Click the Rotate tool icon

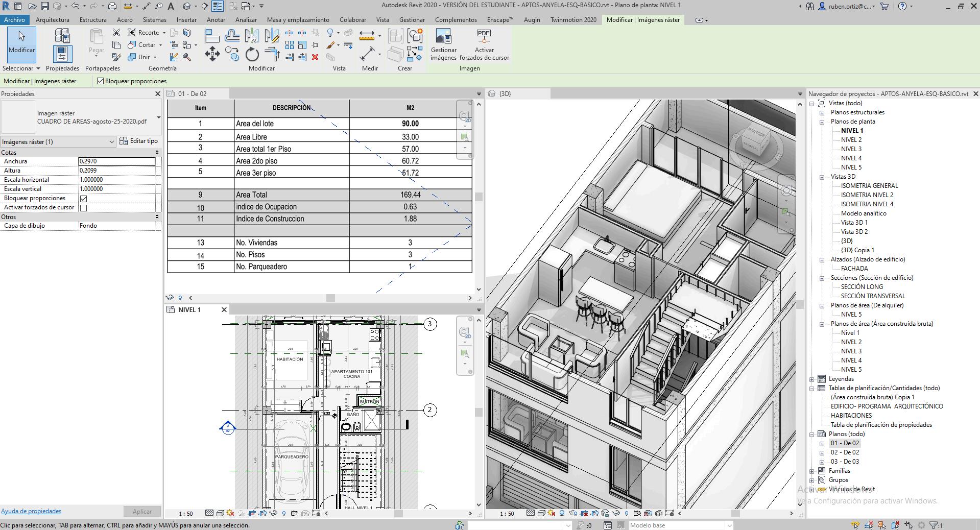(252, 54)
